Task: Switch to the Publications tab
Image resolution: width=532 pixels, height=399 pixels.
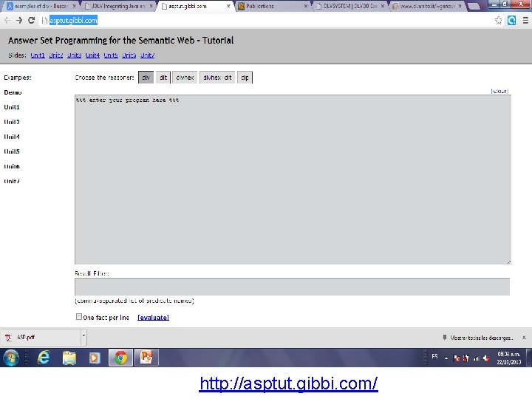Action: point(273,6)
